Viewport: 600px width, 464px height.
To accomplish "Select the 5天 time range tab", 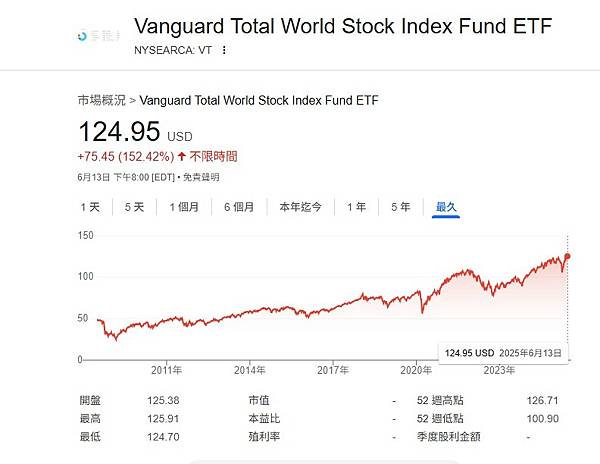I will (134, 207).
